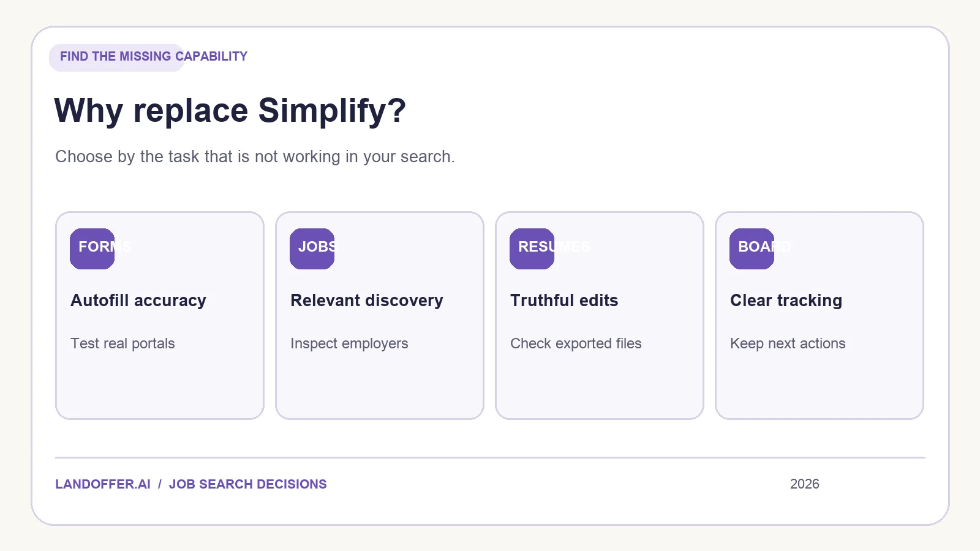This screenshot has width=980, height=551.
Task: Click the 'Test real portals' text
Action: coord(123,343)
